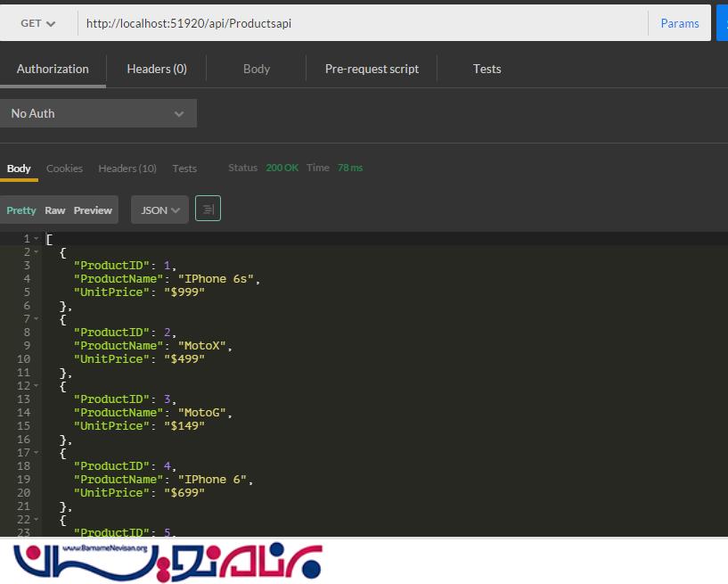Expand the No Auth type dropdown

(x=98, y=113)
